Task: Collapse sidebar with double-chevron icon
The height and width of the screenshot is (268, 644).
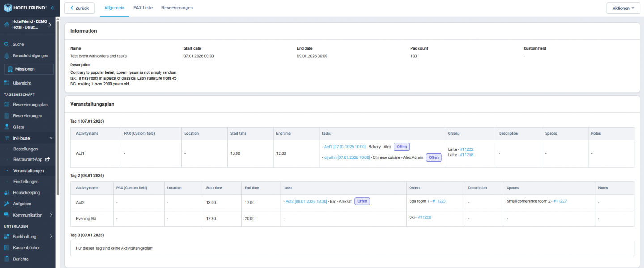Action: pos(52,8)
